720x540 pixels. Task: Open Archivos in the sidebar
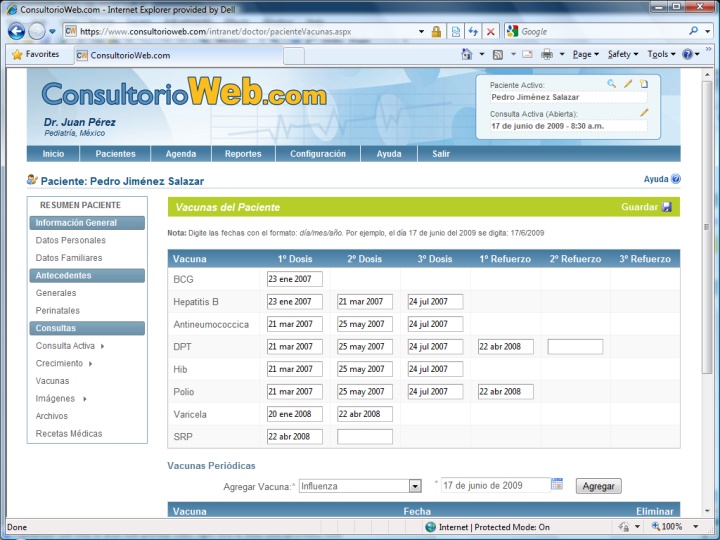tap(52, 416)
